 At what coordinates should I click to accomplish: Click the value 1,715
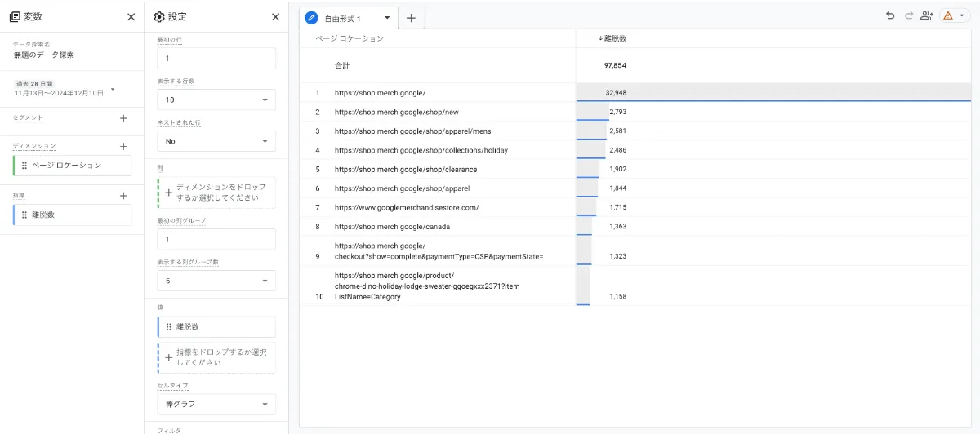pyautogui.click(x=618, y=207)
